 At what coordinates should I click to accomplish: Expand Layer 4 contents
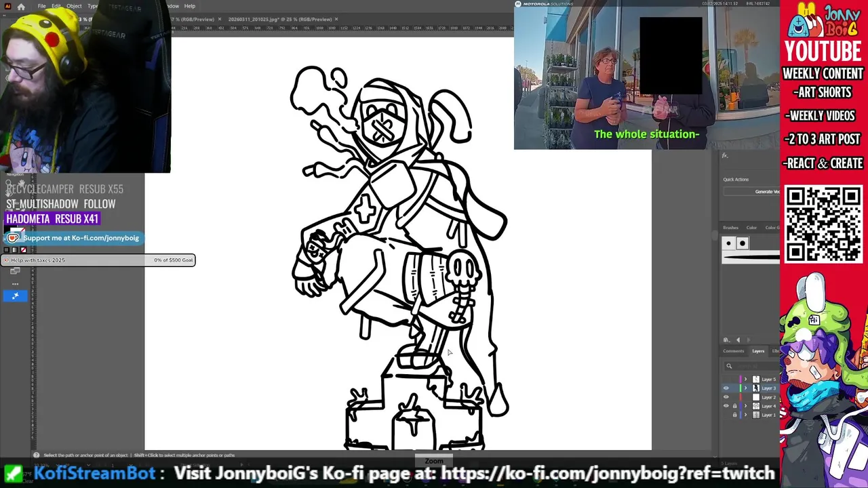(745, 406)
